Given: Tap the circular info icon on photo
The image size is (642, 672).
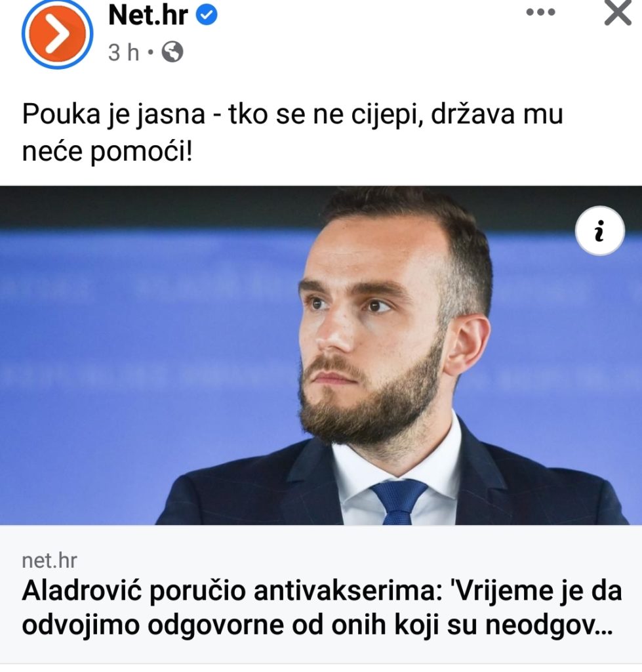Looking at the screenshot, I should tap(599, 231).
